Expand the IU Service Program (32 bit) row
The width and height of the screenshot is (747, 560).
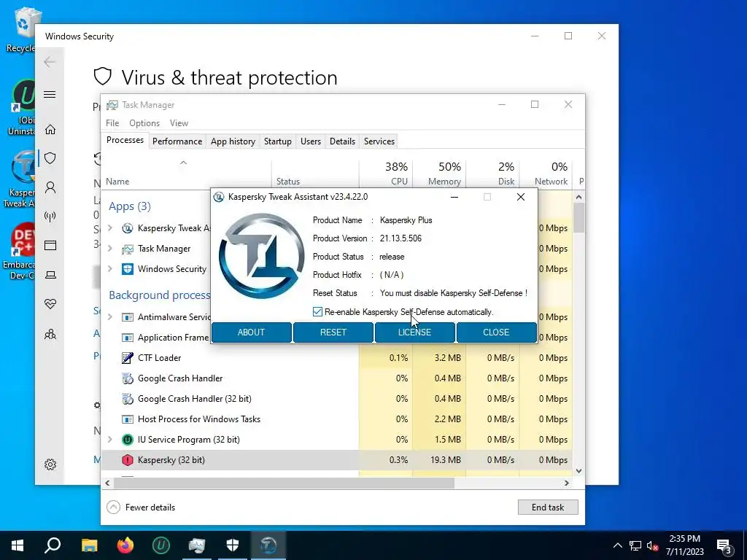tap(110, 440)
